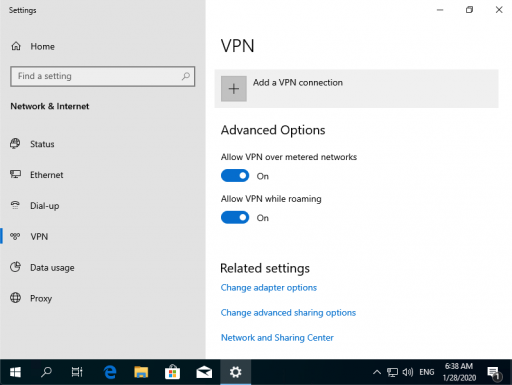Go to Ethernet settings label

pos(46,175)
